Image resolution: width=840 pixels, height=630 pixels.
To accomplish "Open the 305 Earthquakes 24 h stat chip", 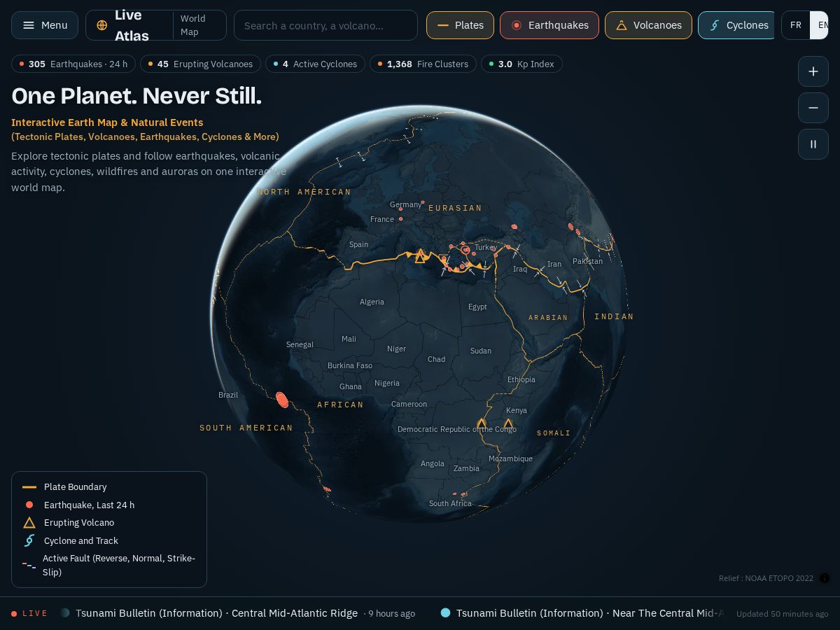I will (x=73, y=64).
